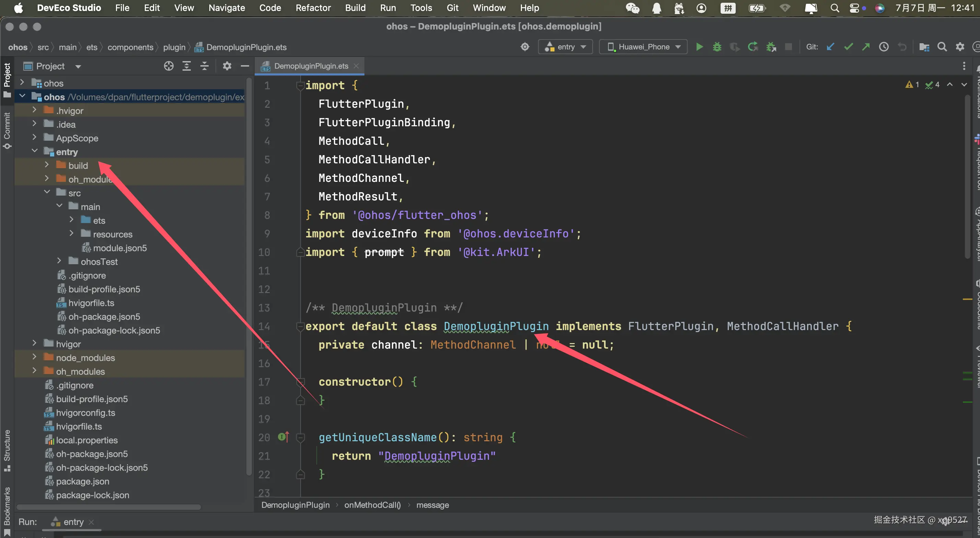Click the Search Everywhere magnifier in toolbar
This screenshot has width=980, height=538.
[x=942, y=47]
